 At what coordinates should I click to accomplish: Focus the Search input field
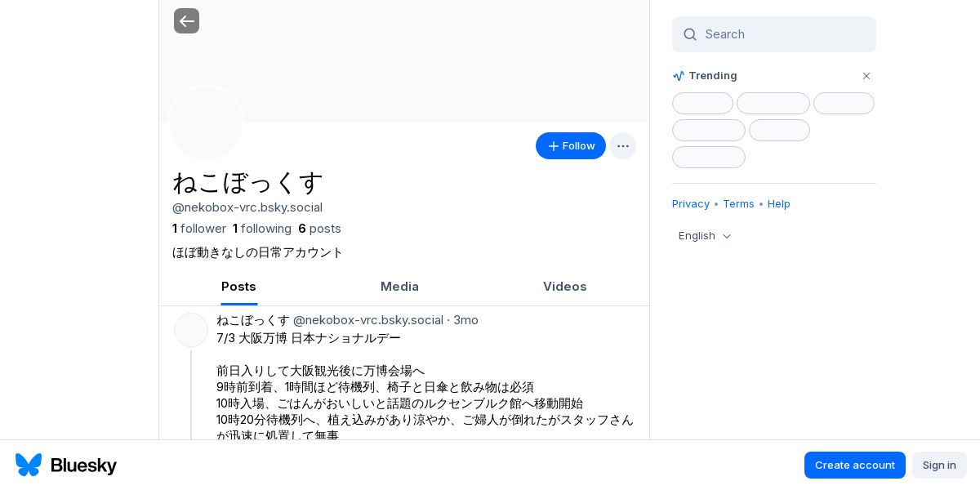774,34
